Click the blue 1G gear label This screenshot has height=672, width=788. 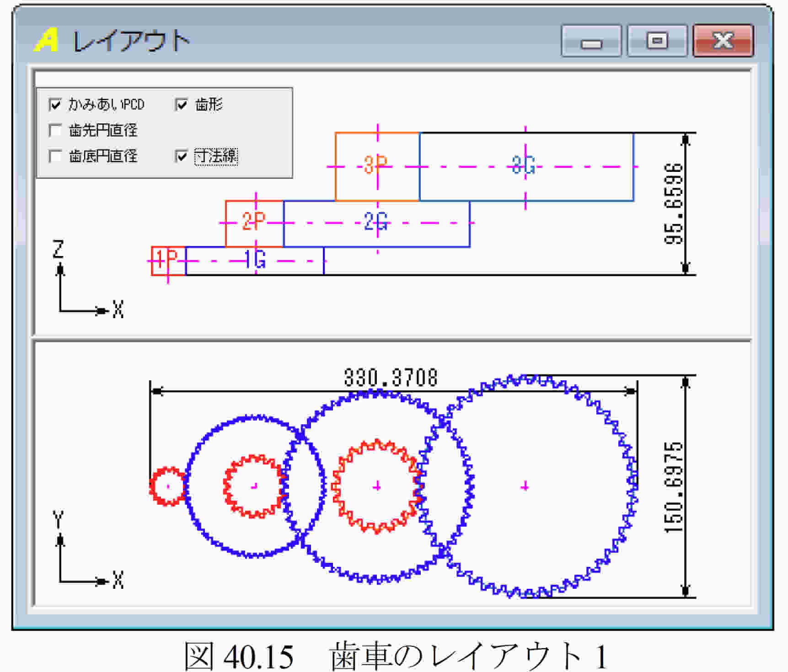coord(255,260)
